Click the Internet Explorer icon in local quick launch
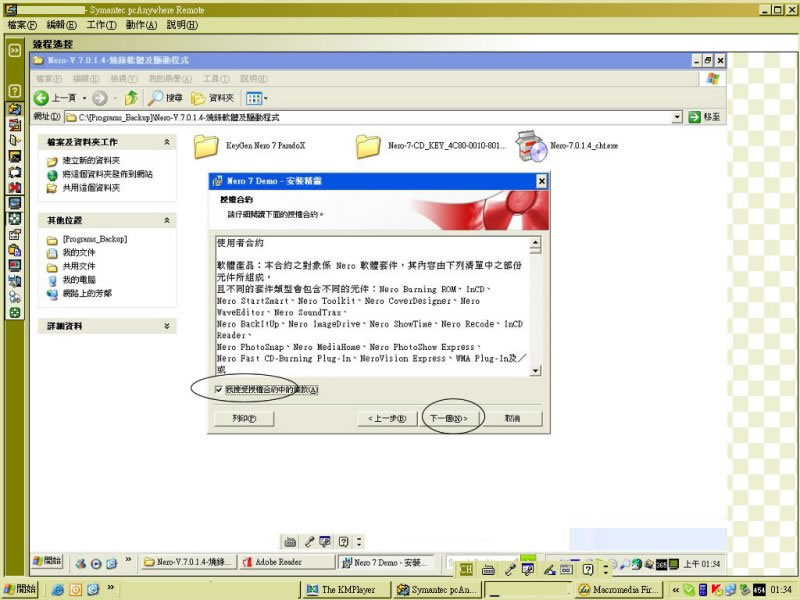 (x=58, y=590)
